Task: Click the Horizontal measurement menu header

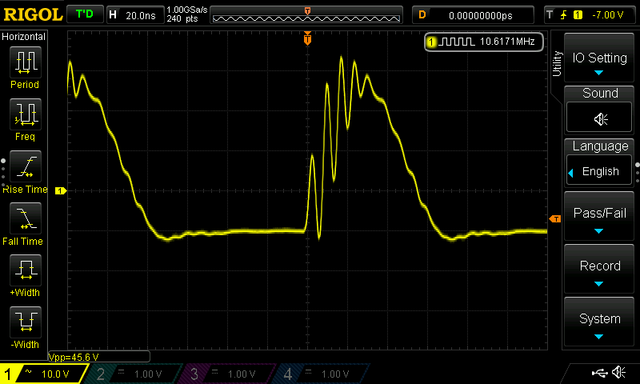Action: coord(24,36)
